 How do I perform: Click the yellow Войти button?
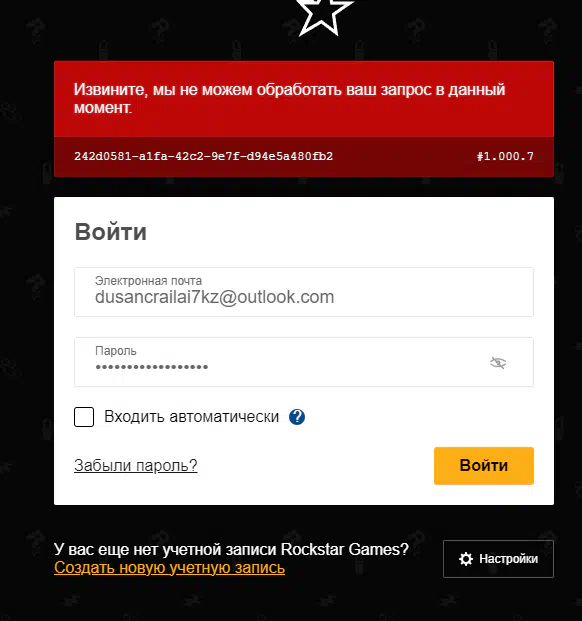pos(484,466)
